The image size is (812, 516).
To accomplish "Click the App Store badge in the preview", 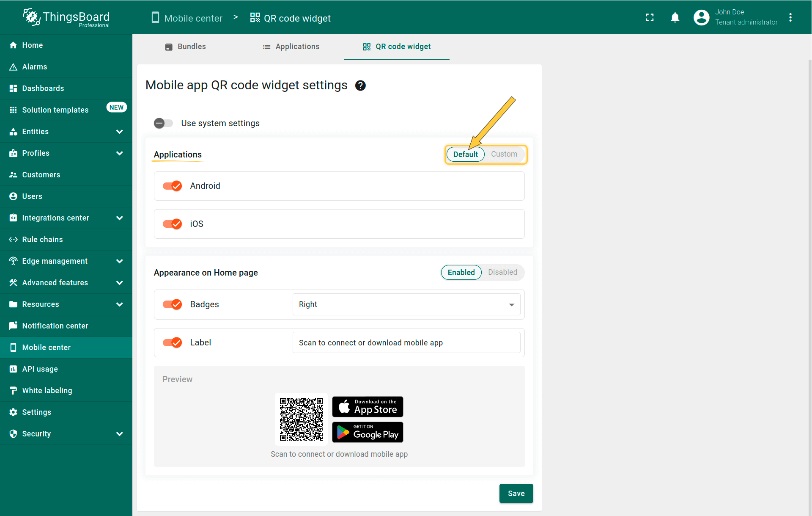I will point(367,407).
